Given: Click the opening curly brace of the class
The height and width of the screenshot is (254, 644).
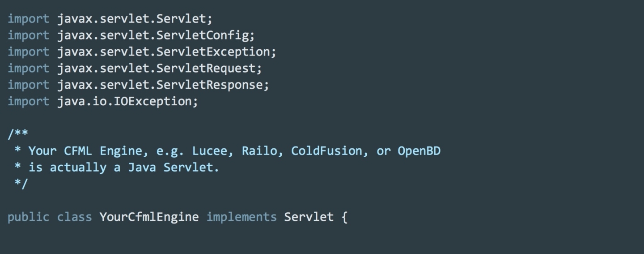Looking at the screenshot, I should (344, 218).
